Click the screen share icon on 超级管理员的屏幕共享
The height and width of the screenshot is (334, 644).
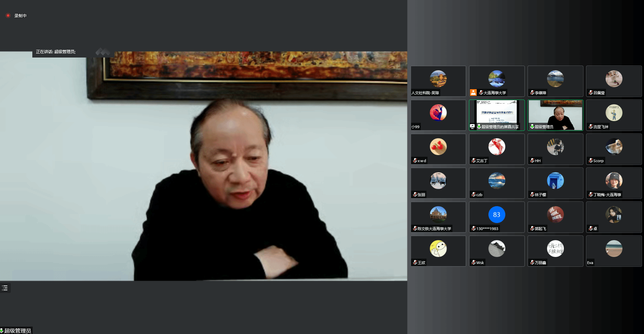pos(472,126)
